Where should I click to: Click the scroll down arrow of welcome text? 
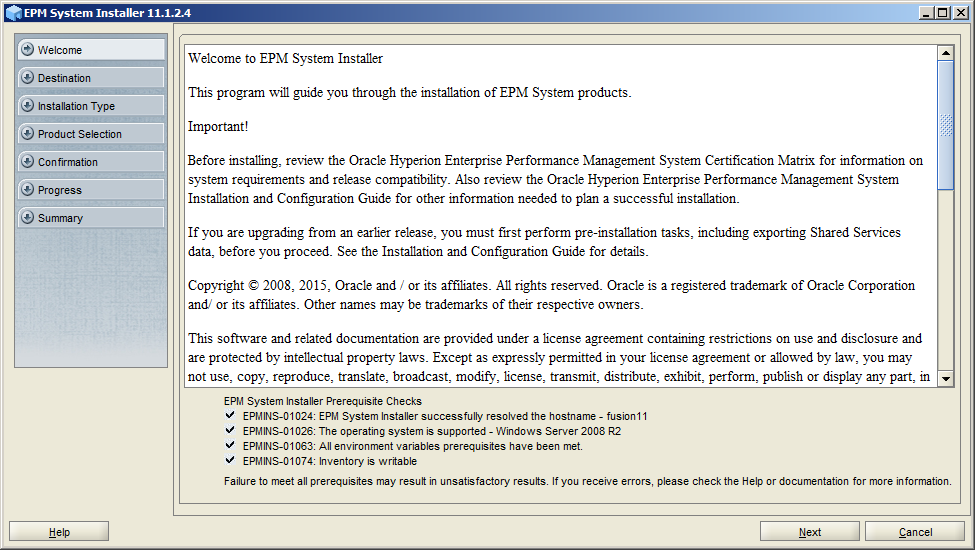(x=946, y=378)
